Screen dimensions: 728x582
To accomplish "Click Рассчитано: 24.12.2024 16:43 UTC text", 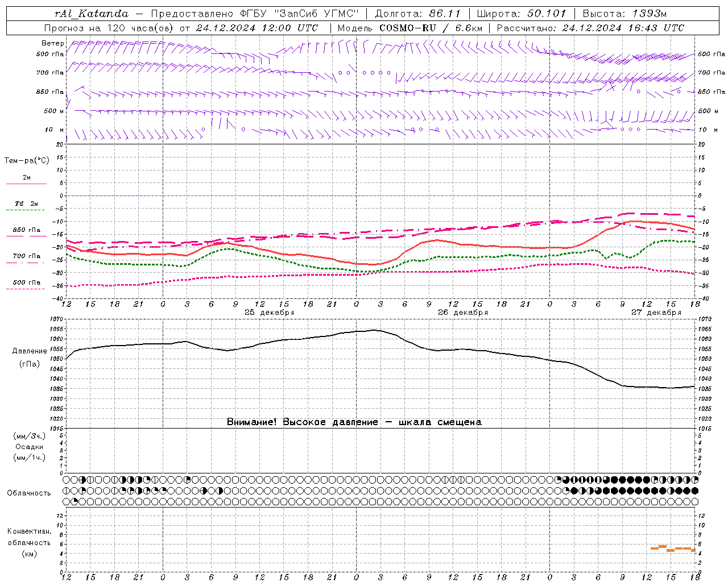I will point(591,28).
